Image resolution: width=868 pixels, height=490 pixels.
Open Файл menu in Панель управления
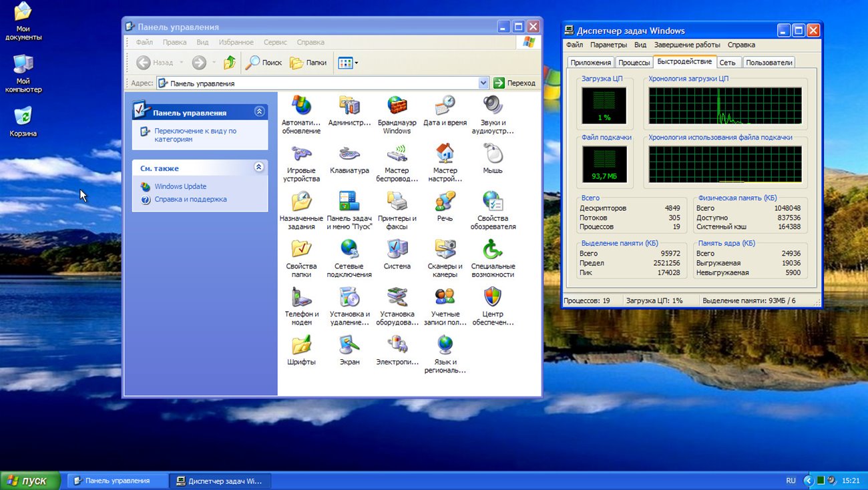[x=144, y=42]
